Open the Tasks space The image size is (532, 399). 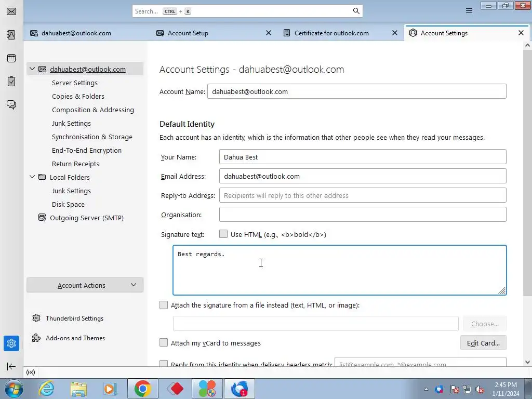point(11,82)
